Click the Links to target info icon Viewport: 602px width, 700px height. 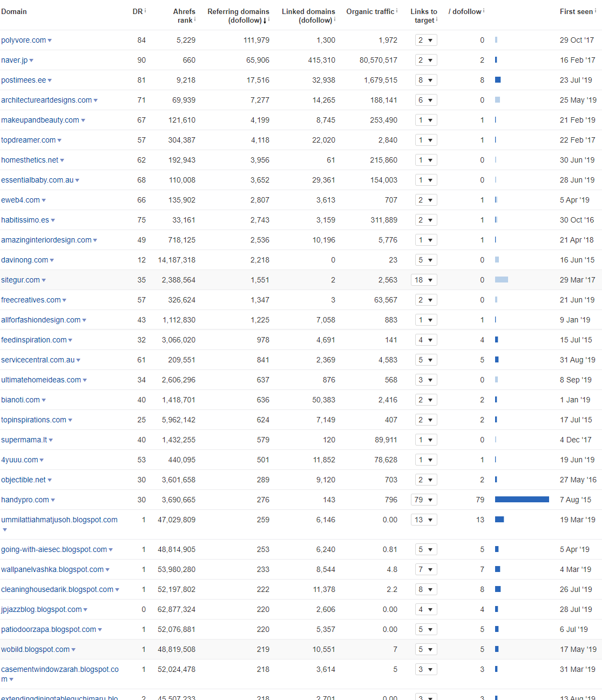(x=437, y=19)
